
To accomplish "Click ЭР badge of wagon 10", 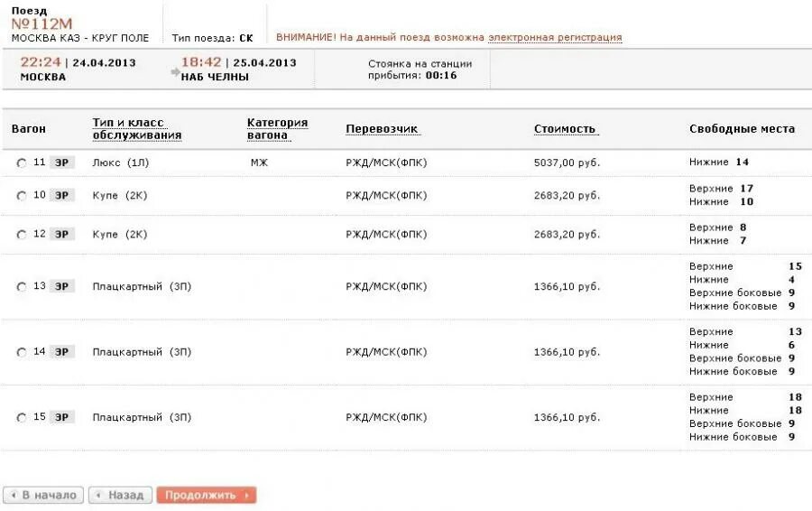I will (61, 195).
